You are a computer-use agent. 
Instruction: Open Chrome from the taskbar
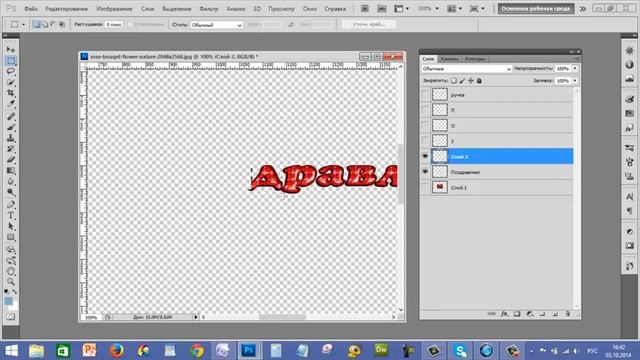[197, 351]
